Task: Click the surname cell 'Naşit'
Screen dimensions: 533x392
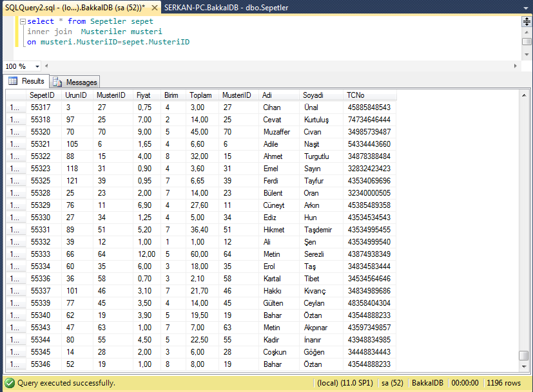Action: tap(321, 144)
